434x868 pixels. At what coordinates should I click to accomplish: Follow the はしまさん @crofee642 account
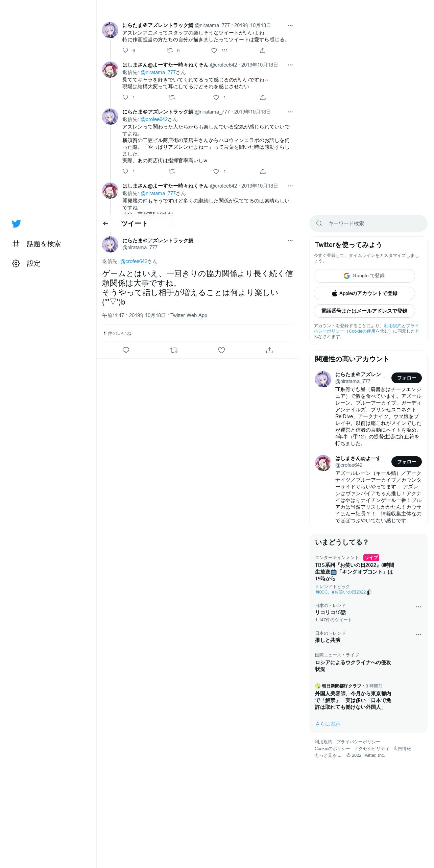407,462
